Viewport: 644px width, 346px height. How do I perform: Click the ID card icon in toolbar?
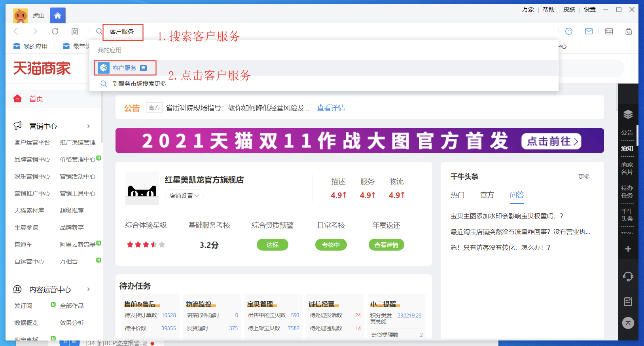pos(609,31)
